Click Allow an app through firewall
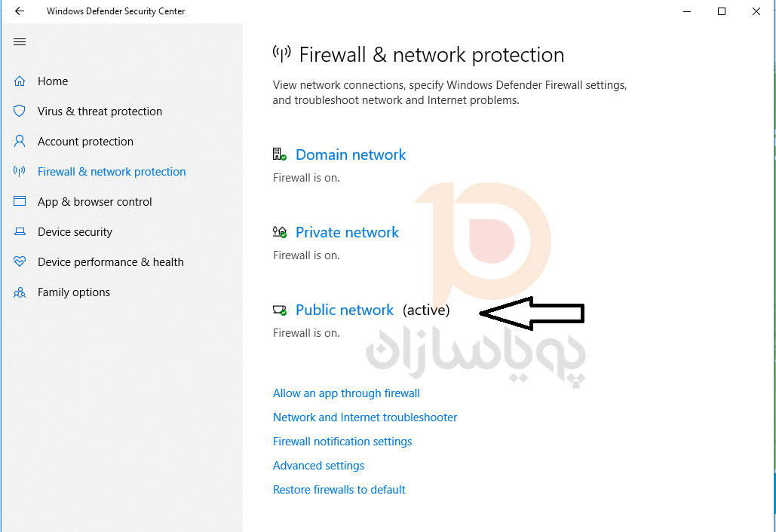 tap(346, 393)
